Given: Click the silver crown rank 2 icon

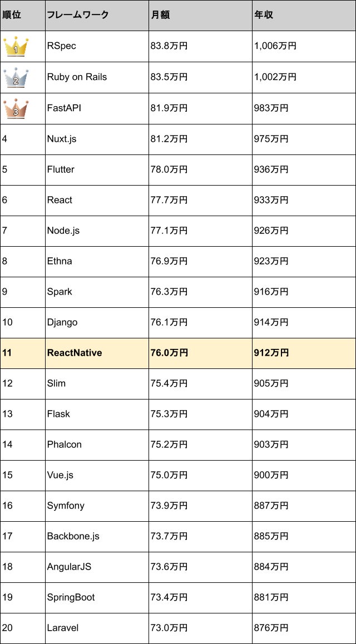Looking at the screenshot, I should pyautogui.click(x=16, y=77).
